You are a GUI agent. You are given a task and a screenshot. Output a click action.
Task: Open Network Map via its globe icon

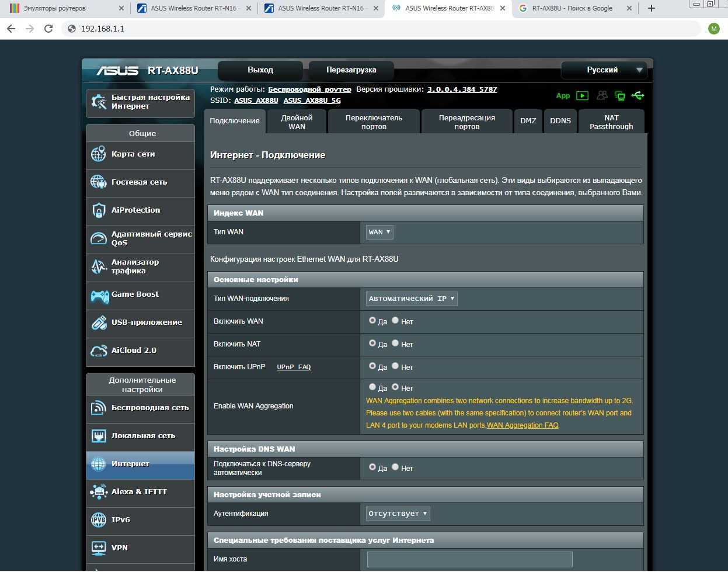click(x=98, y=154)
